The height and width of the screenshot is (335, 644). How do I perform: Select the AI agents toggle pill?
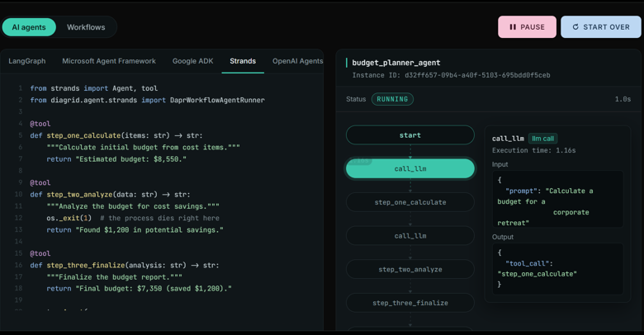pyautogui.click(x=29, y=27)
